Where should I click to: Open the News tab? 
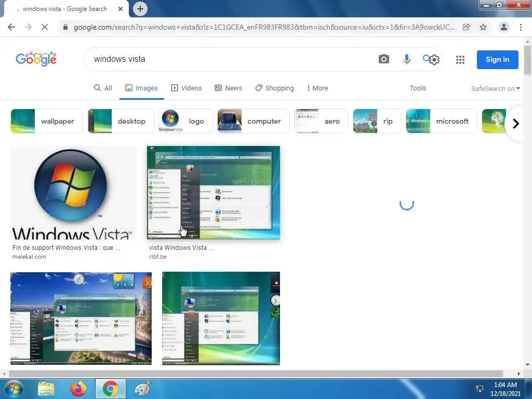pyautogui.click(x=229, y=88)
